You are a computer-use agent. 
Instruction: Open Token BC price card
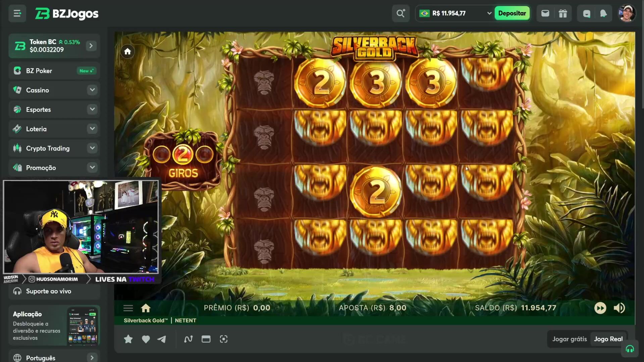tap(54, 46)
